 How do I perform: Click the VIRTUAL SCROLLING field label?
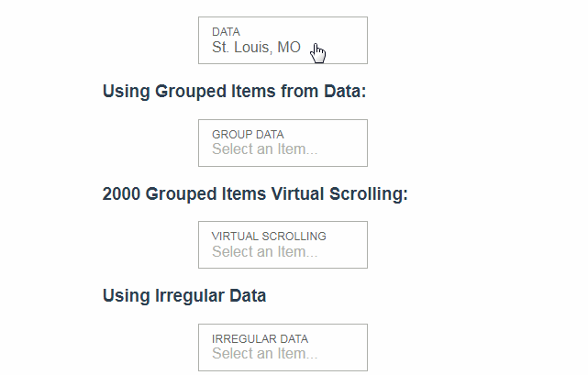(x=269, y=236)
